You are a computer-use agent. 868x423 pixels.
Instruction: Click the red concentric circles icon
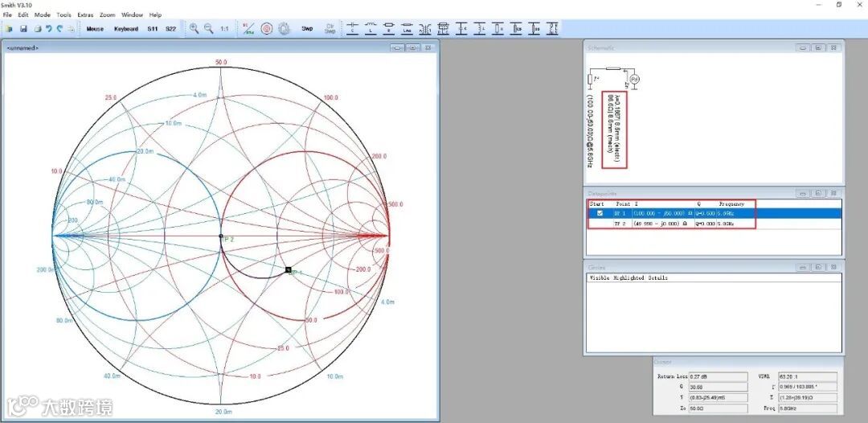coord(268,29)
